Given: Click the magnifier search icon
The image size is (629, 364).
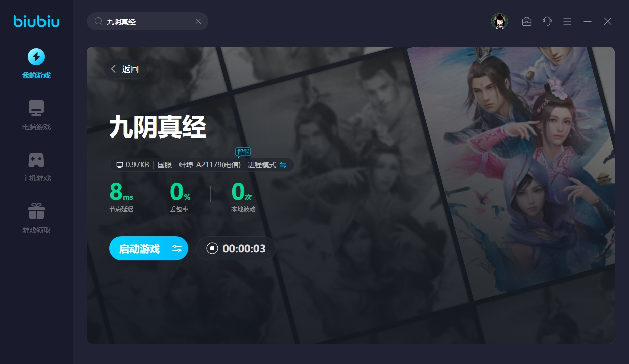Looking at the screenshot, I should click(x=99, y=21).
